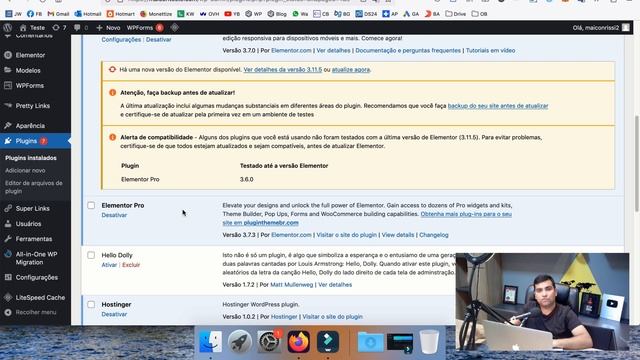The image size is (640, 360).
Task: Open Tutoriais em vídeo link
Action: point(491,51)
